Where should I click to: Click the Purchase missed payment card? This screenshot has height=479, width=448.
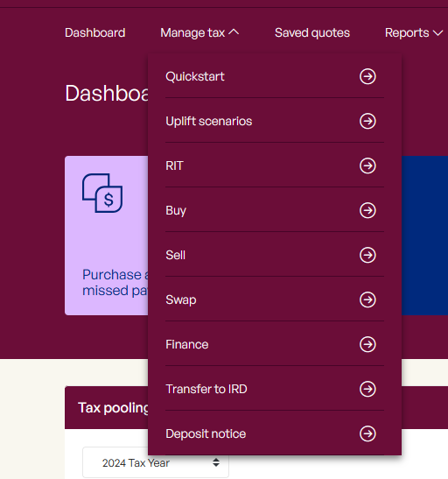[x=106, y=236]
